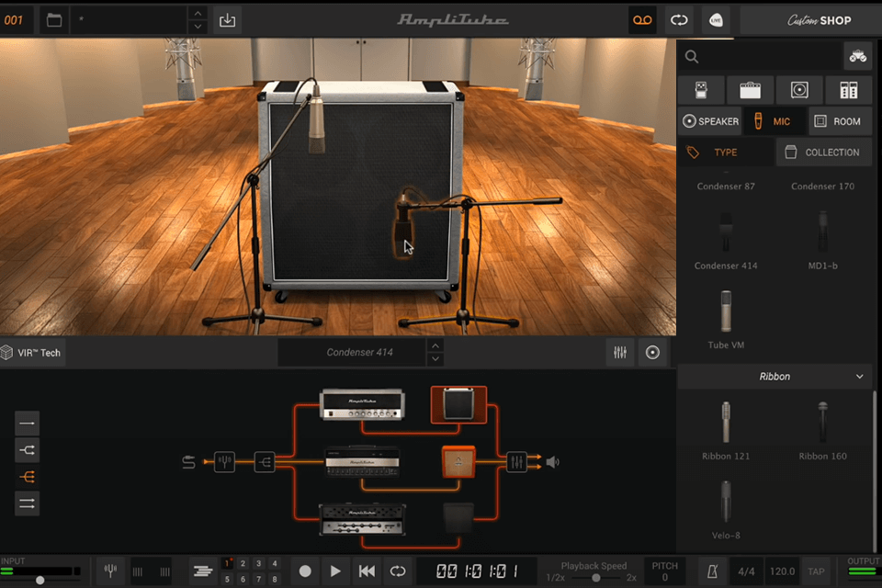Collapse the Ribbon microphone section
Screen dimensions: 882x588
pos(859,377)
